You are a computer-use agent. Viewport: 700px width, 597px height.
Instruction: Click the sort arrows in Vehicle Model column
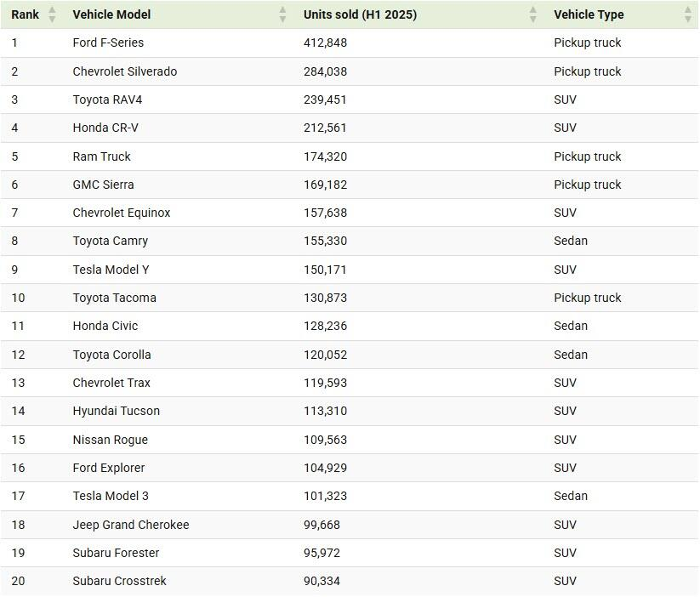point(282,14)
